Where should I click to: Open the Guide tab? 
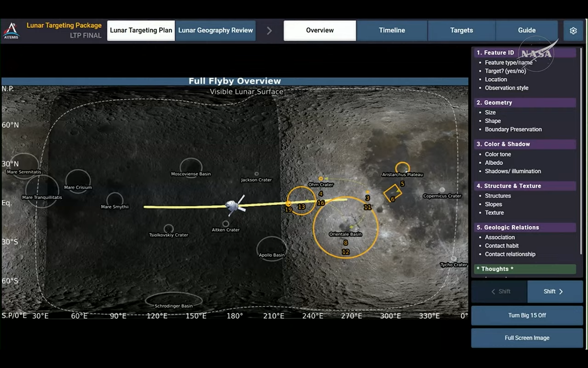coord(526,30)
